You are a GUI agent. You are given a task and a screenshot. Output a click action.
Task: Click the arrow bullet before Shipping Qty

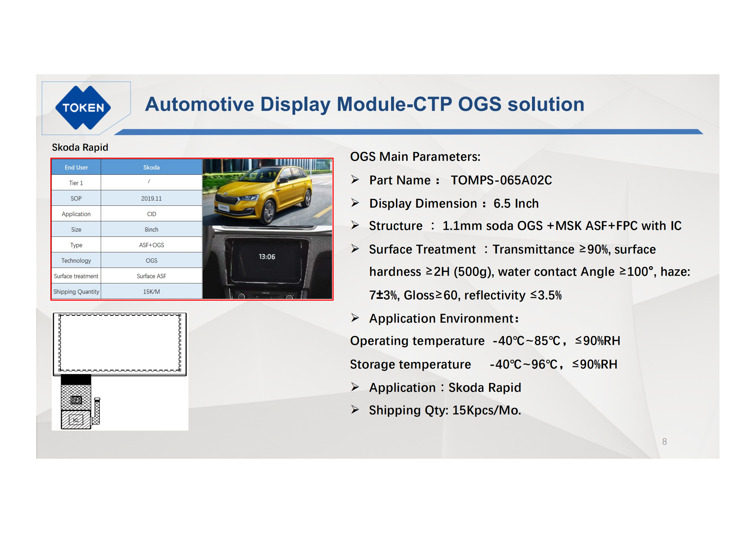[x=355, y=410]
